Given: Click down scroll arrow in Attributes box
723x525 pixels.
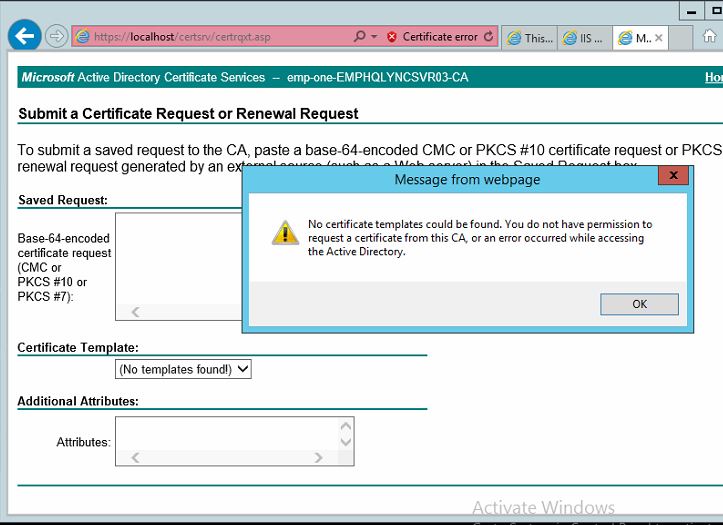Looking at the screenshot, I should (x=345, y=442).
